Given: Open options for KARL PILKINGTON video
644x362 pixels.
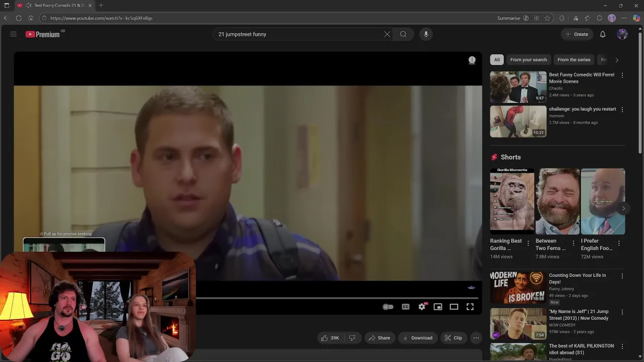Looking at the screenshot, I should point(622,346).
